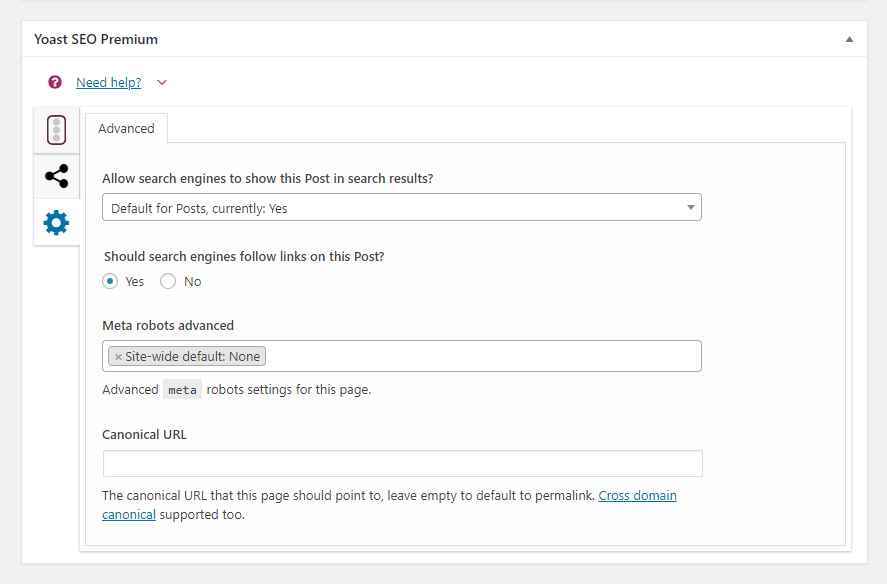Screen dimensions: 887x584
Task: Select No for following links
Action: (168, 281)
